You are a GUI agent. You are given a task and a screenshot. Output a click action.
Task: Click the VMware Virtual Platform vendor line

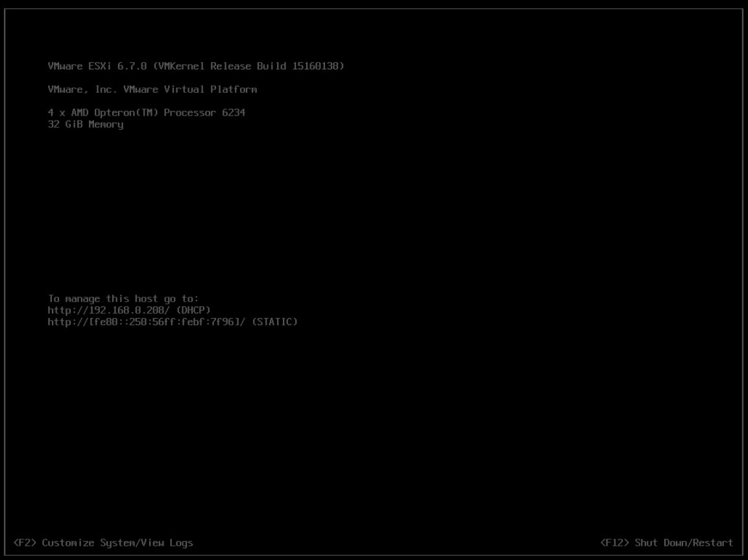pyautogui.click(x=152, y=89)
